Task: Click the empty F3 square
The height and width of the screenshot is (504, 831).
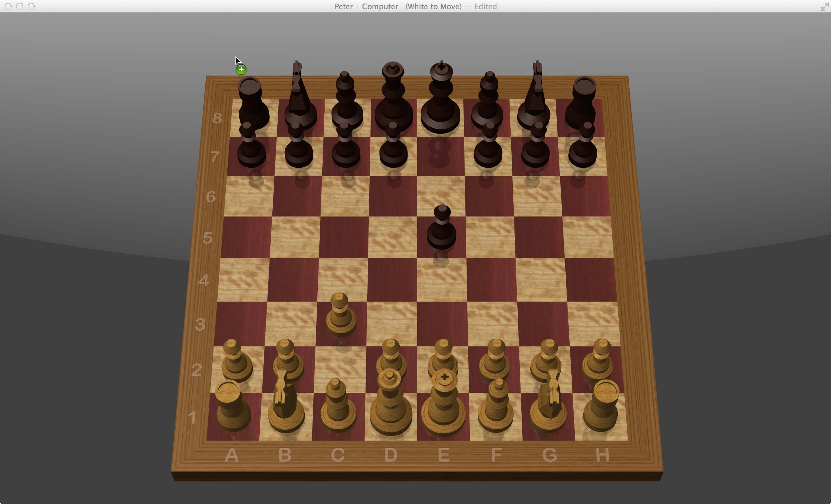Action: [x=493, y=324]
